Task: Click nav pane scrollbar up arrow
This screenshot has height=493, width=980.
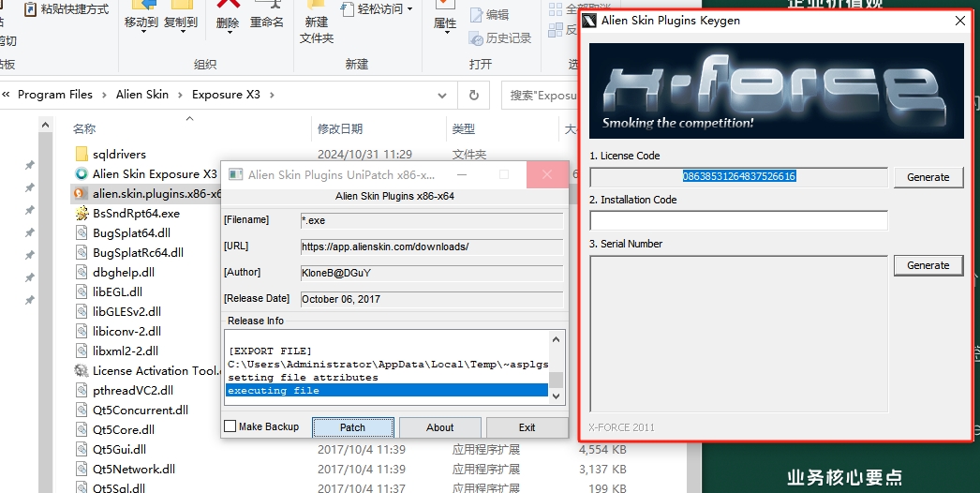Action: click(45, 126)
